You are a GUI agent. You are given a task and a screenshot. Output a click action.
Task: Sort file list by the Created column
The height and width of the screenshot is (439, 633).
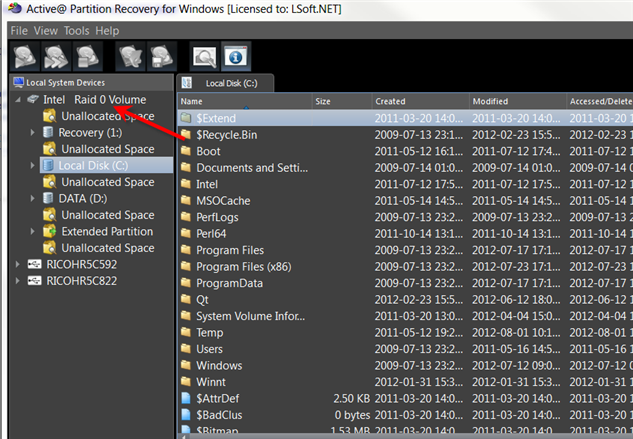pos(421,101)
